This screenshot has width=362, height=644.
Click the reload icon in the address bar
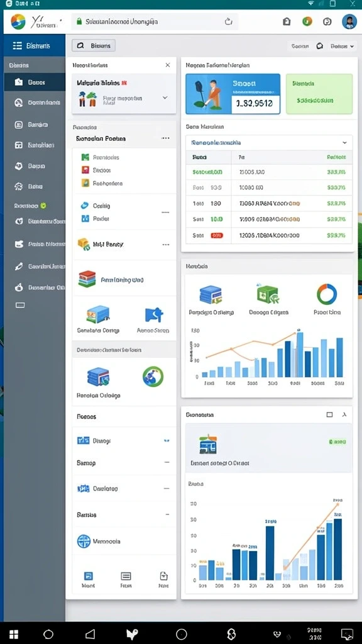pyautogui.click(x=229, y=22)
